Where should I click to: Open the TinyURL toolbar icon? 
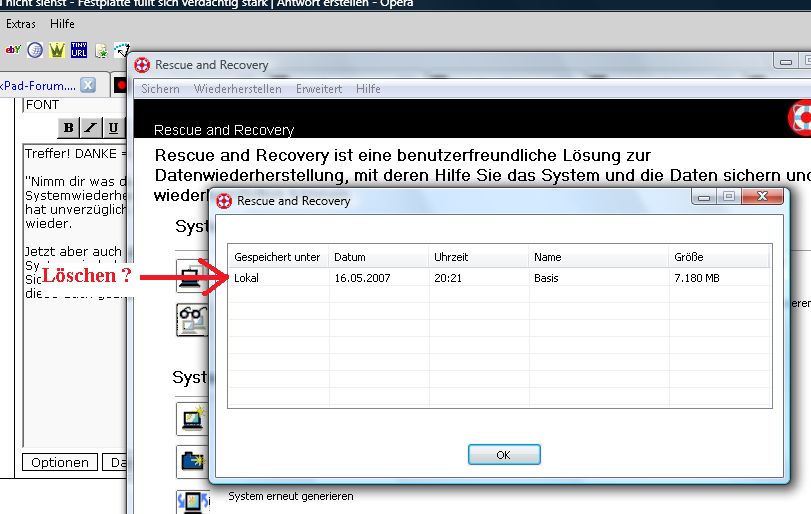click(79, 50)
